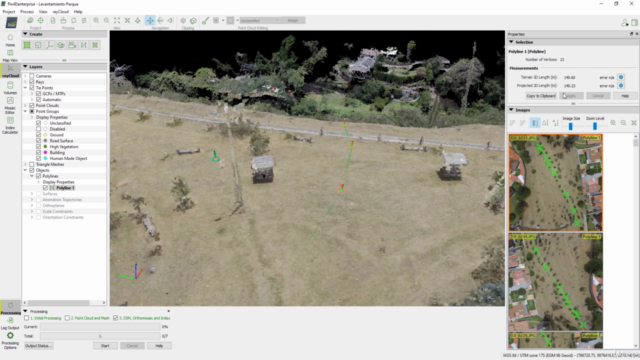Viewport: 640px width, 360px height.
Task: Enable the Triangle Meshes layer checkbox
Action: [32, 164]
